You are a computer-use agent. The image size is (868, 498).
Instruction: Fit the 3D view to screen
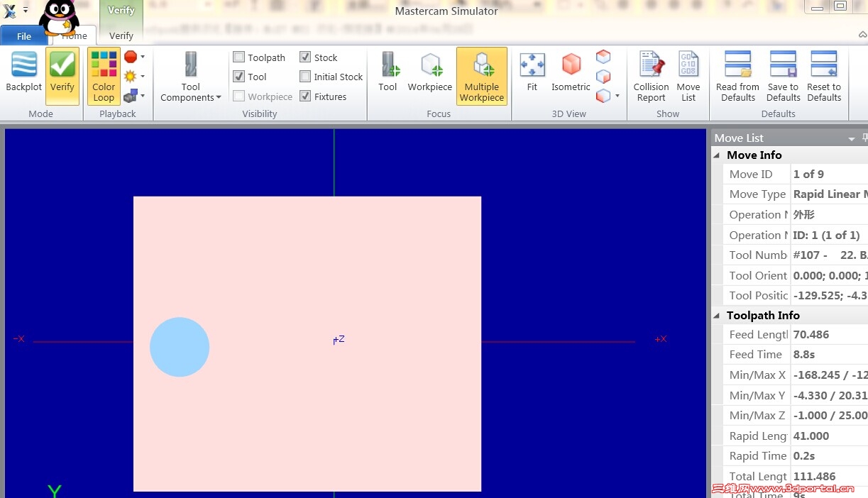point(532,72)
